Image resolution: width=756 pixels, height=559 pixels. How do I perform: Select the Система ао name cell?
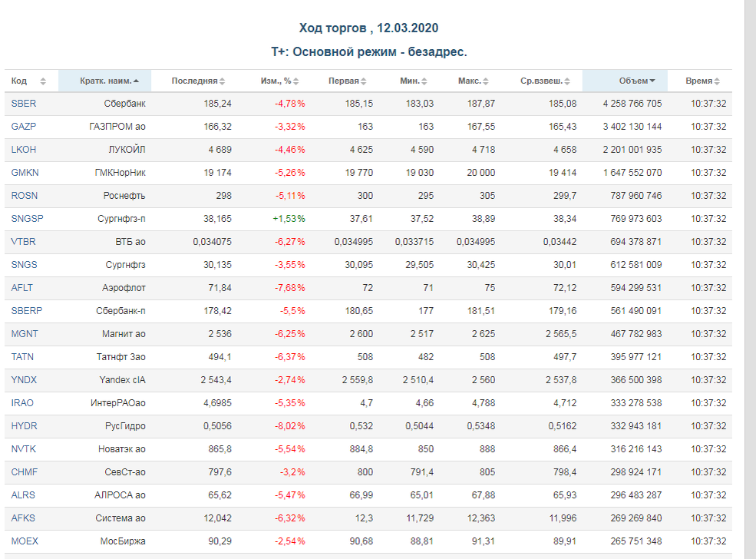120,518
